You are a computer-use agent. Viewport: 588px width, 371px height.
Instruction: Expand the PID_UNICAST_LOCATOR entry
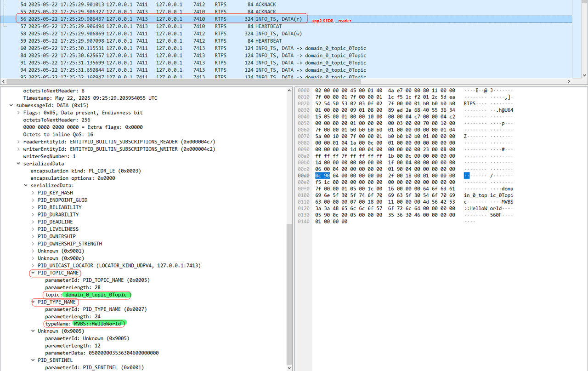(33, 266)
